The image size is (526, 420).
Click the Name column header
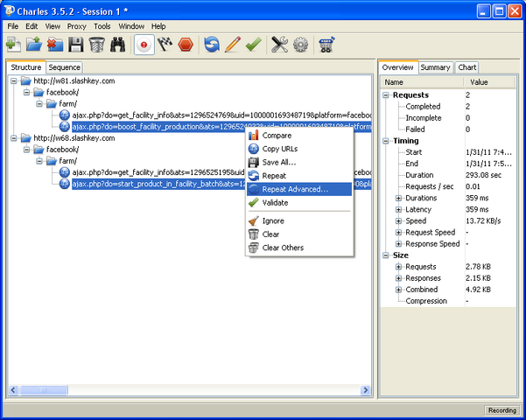pyautogui.click(x=422, y=82)
